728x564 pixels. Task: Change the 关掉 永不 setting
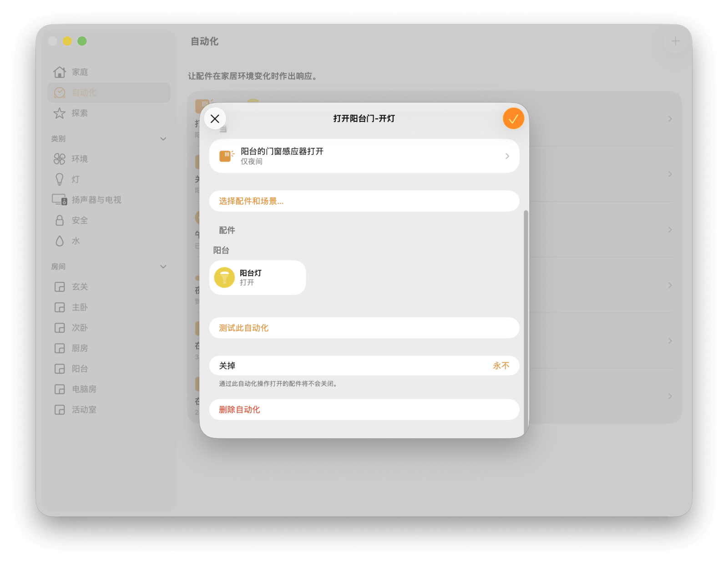[x=500, y=366]
